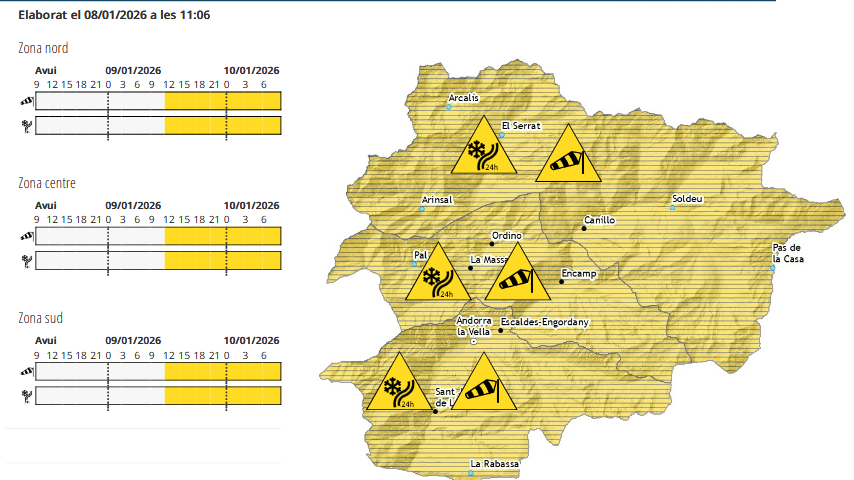This screenshot has height=480, width=854.
Task: Click the wind warning triangle near El Serrat
Action: pyautogui.click(x=568, y=158)
